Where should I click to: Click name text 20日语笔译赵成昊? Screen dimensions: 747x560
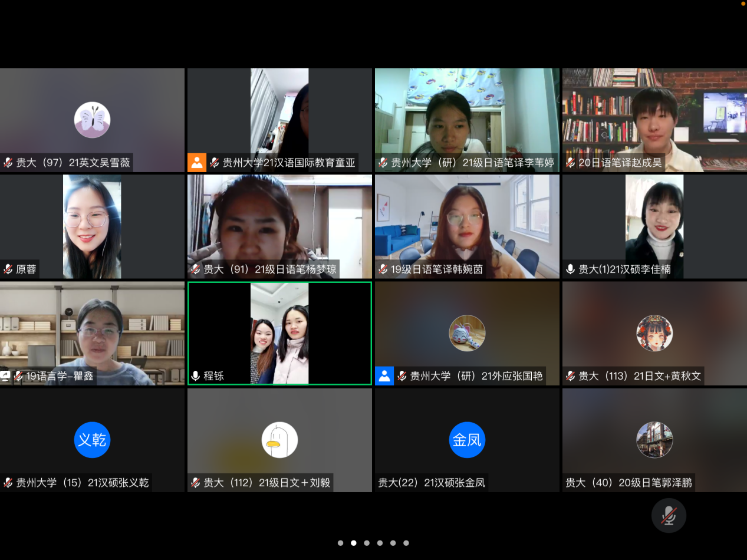(620, 163)
